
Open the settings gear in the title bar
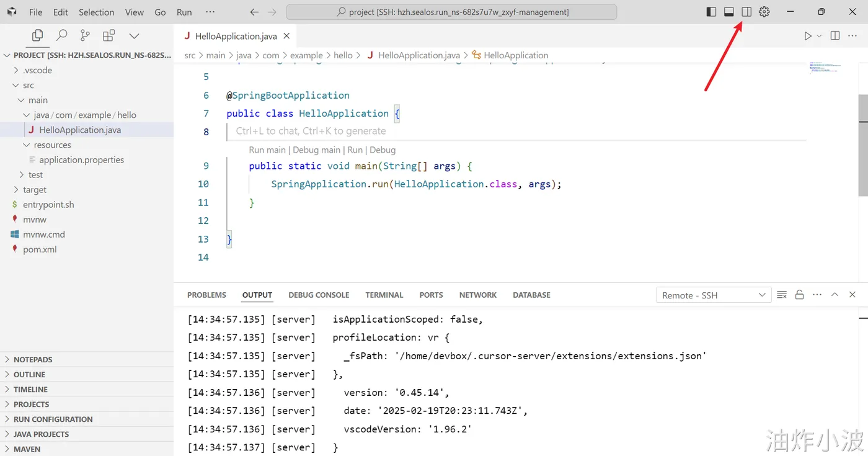(x=764, y=12)
